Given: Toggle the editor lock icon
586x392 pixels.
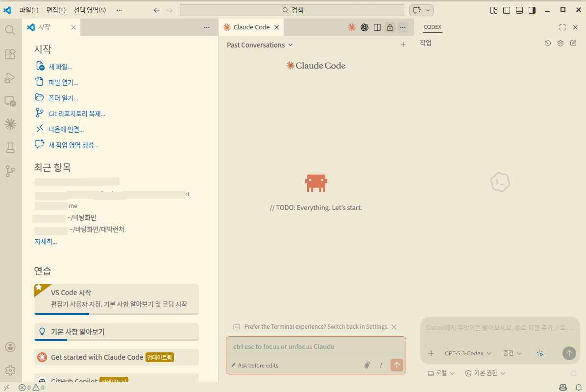Looking at the screenshot, I should click(390, 27).
